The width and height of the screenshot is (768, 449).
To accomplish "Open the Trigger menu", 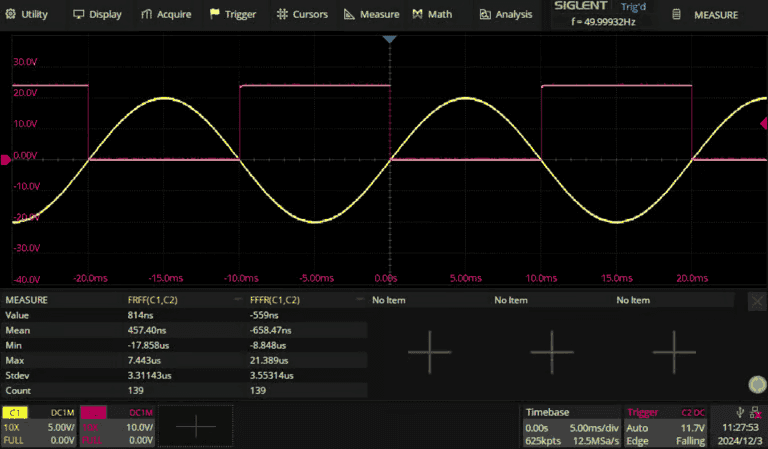I will [x=233, y=14].
